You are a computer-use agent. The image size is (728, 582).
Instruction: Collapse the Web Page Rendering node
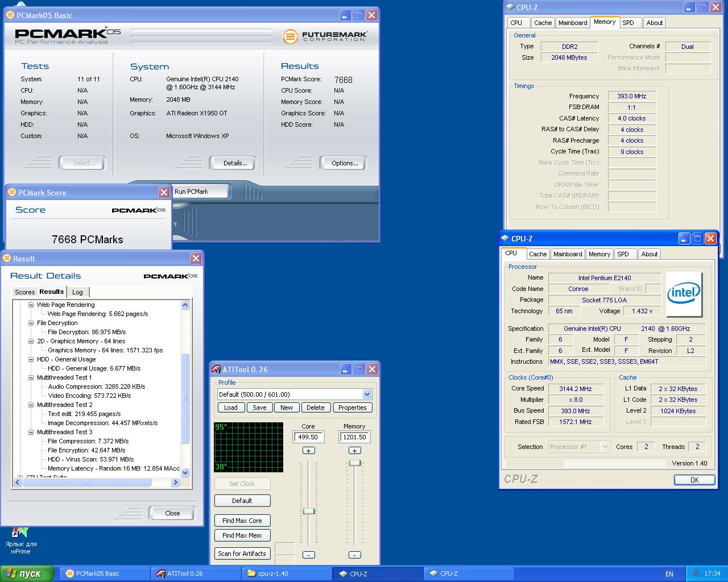coord(31,305)
